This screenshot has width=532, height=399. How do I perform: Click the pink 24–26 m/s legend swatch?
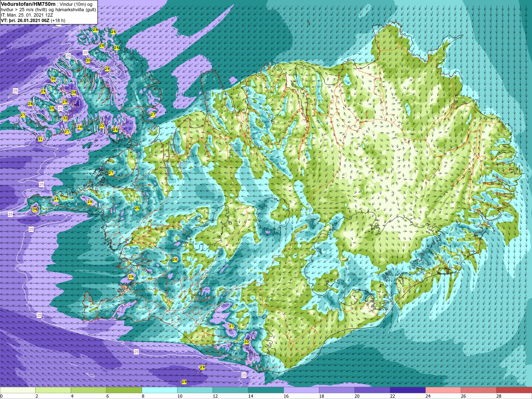(x=443, y=390)
